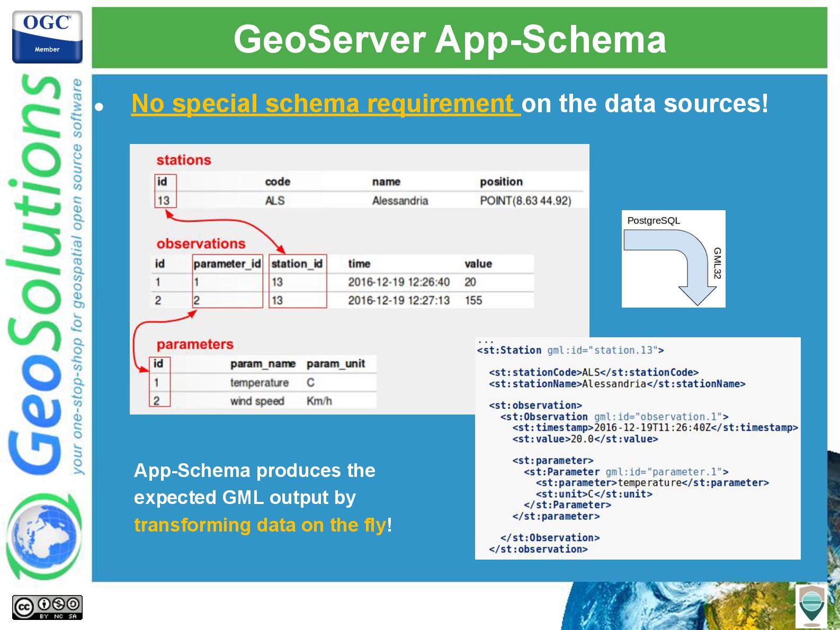Click the '<st:timestamp>' XML line
This screenshot has height=630, width=840.
(x=655, y=427)
